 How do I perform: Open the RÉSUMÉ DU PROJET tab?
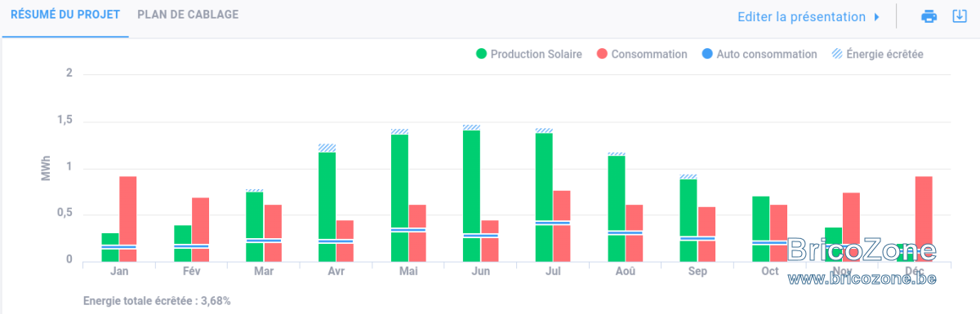65,15
